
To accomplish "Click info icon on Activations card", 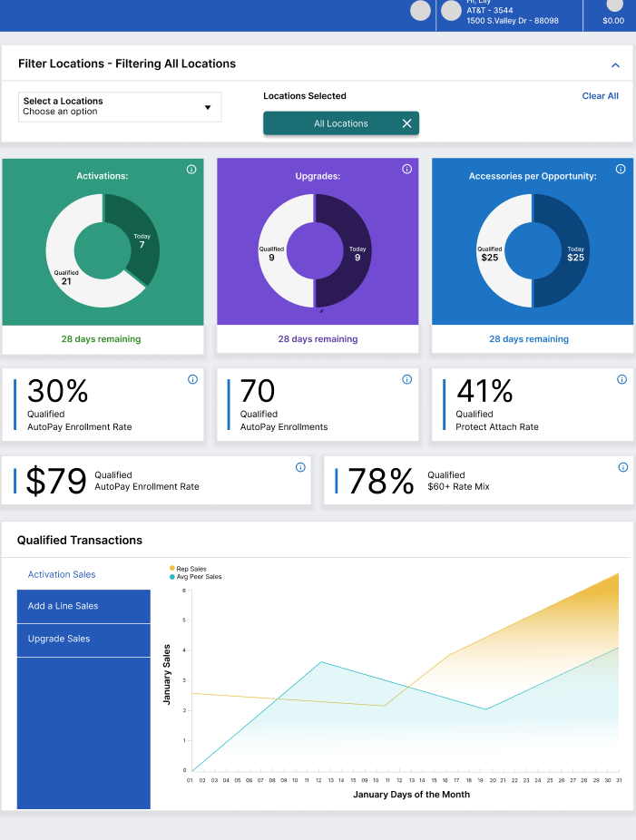I will point(191,170).
